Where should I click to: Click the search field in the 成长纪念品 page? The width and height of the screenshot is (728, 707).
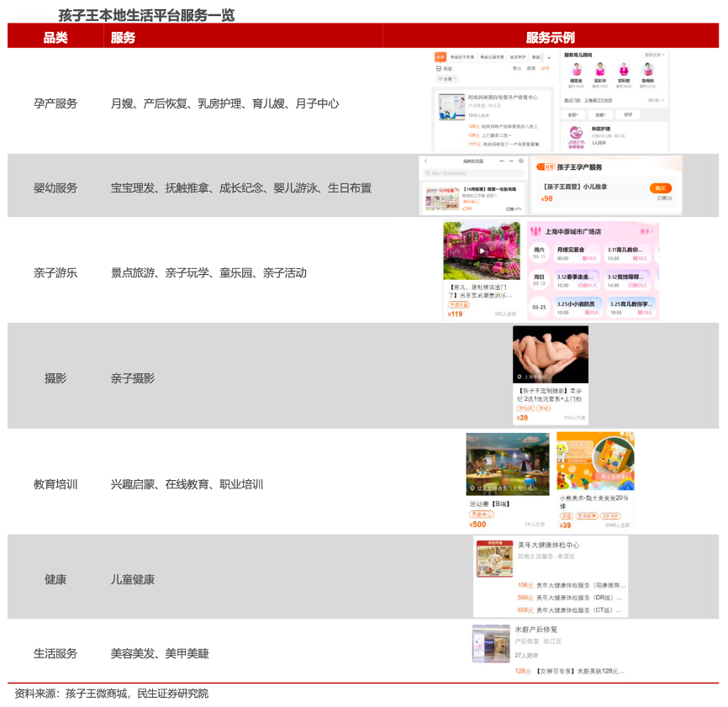pyautogui.click(x=473, y=173)
